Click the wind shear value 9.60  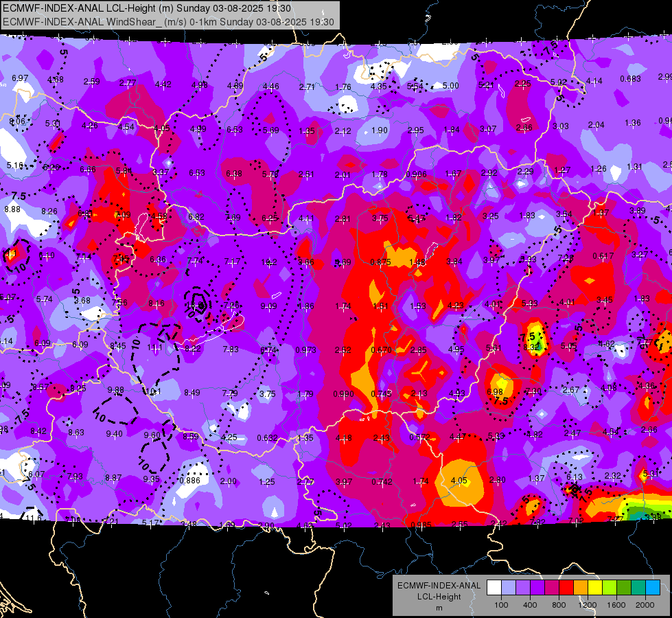tap(152, 435)
